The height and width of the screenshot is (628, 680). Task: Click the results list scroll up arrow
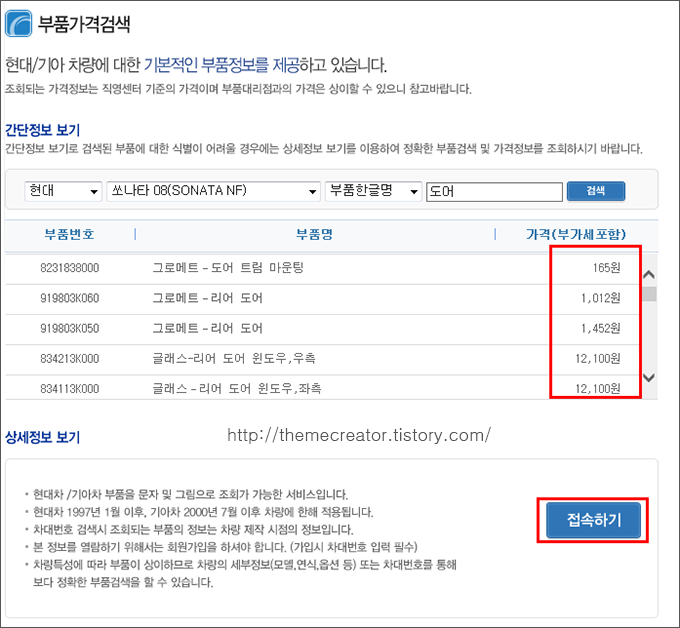pos(649,274)
